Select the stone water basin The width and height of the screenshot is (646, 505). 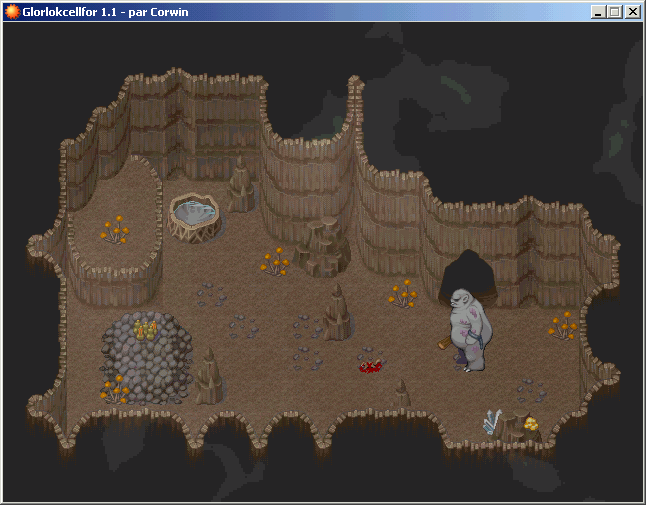194,218
